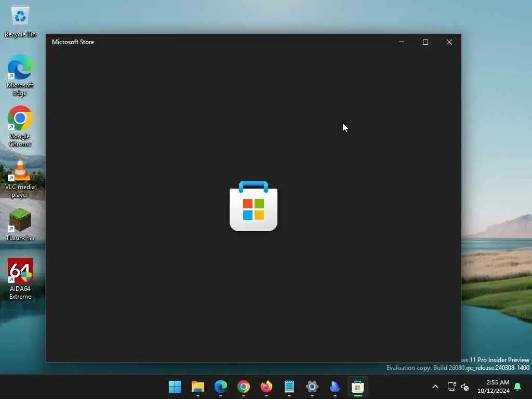Switch to Microsoft Store taskbar icon

point(357,387)
